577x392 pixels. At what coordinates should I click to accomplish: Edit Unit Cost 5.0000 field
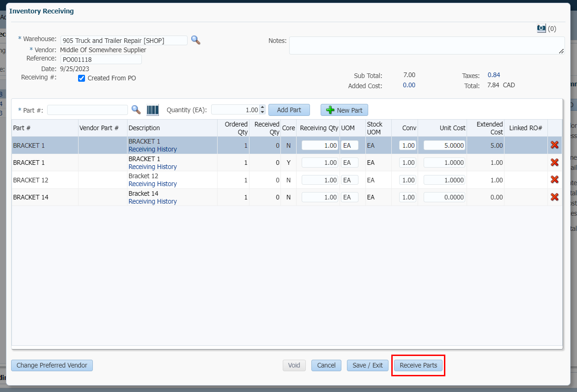(x=444, y=145)
